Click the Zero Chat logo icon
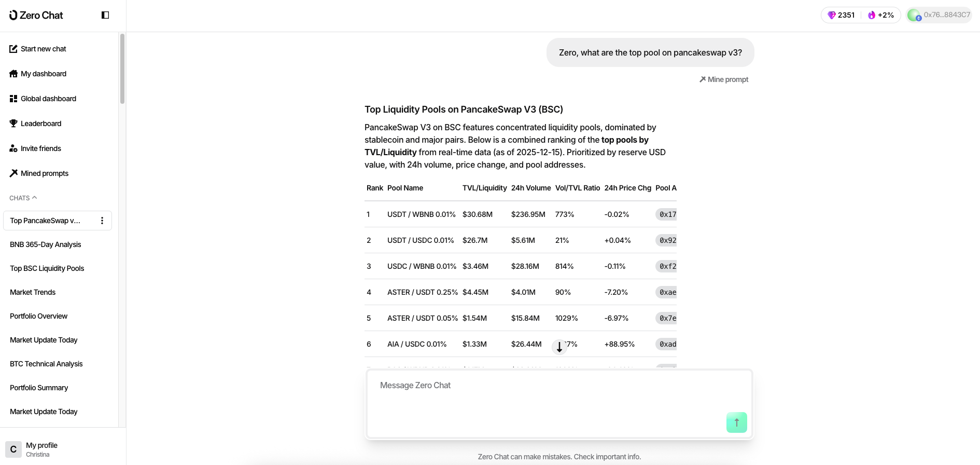 coord(13,15)
